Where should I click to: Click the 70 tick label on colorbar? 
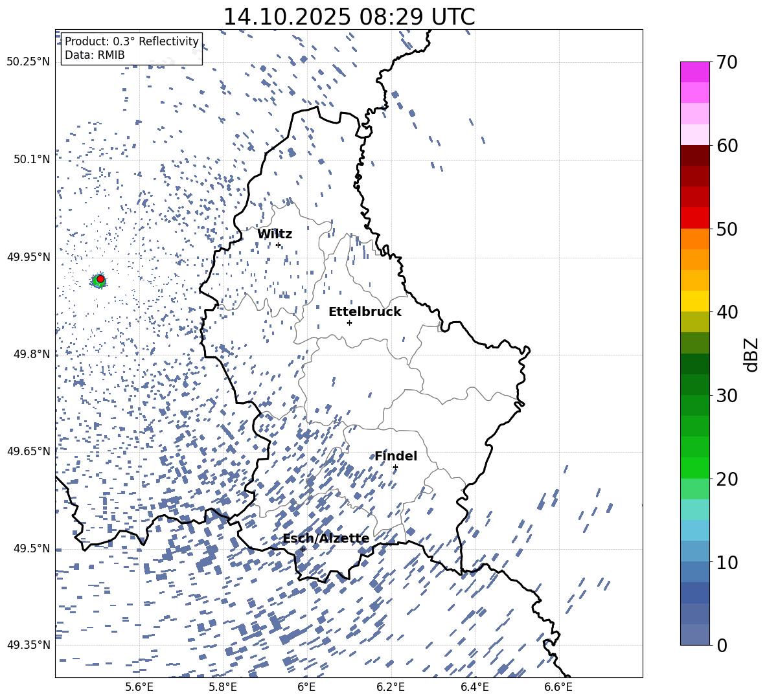coord(727,62)
